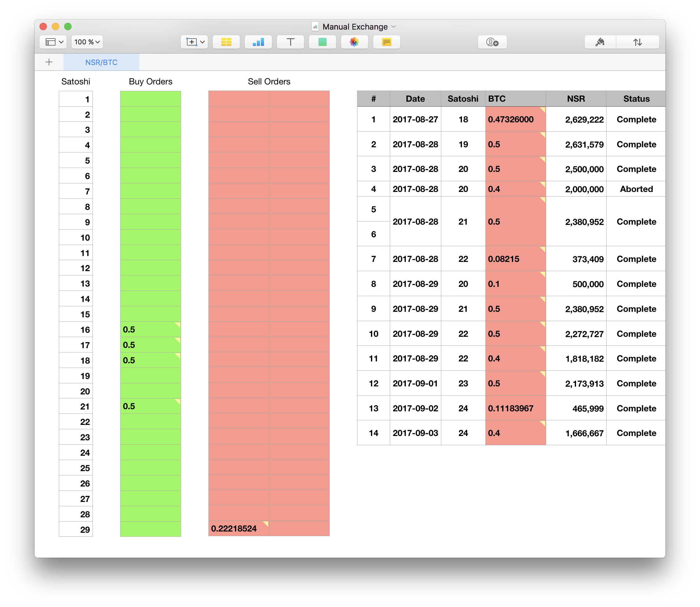Open the Insert menu in the toolbar
Image resolution: width=700 pixels, height=607 pixels.
tap(194, 42)
